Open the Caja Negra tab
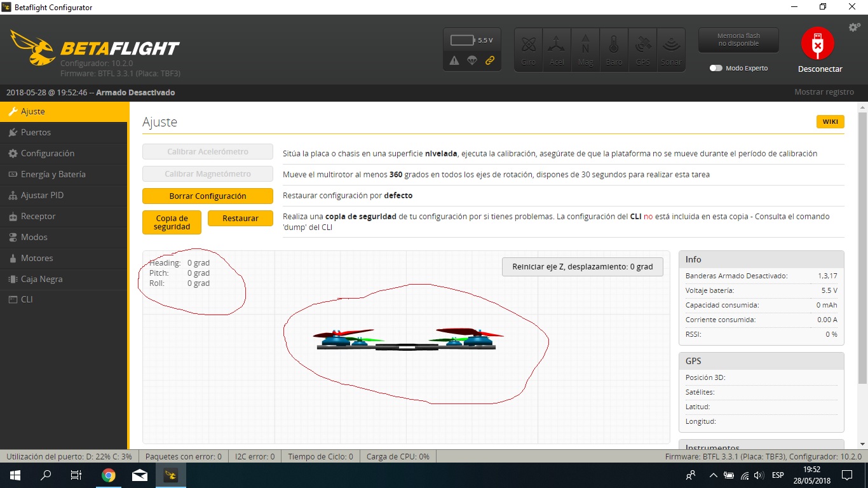 coord(64,279)
